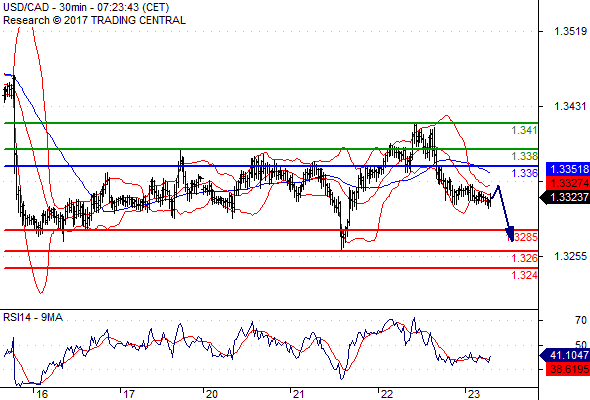This screenshot has height=400, width=590.
Task: Click the red 38.6195 RSI value tag
Action: pos(568,368)
